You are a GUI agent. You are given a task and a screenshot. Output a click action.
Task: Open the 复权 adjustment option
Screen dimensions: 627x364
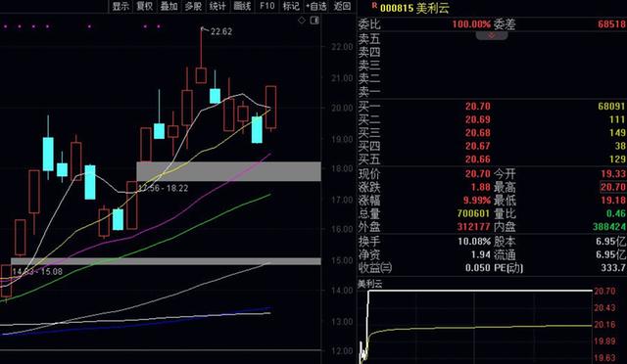pos(145,6)
